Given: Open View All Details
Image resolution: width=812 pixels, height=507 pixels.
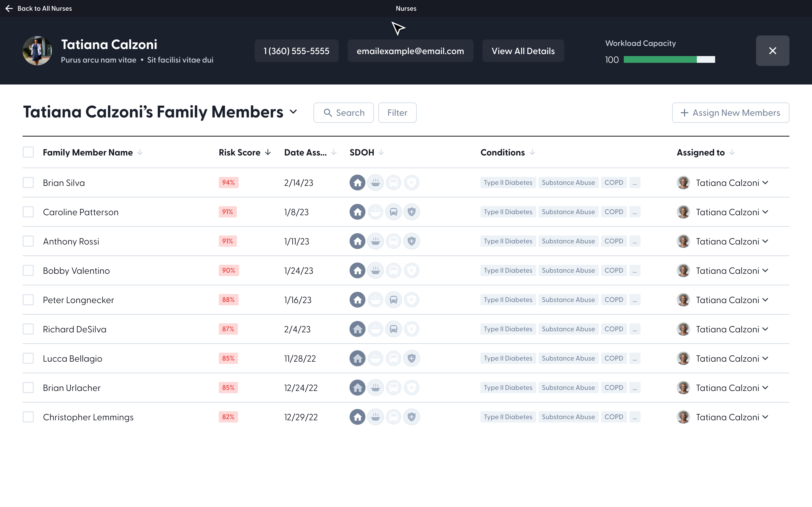Looking at the screenshot, I should coord(523,51).
